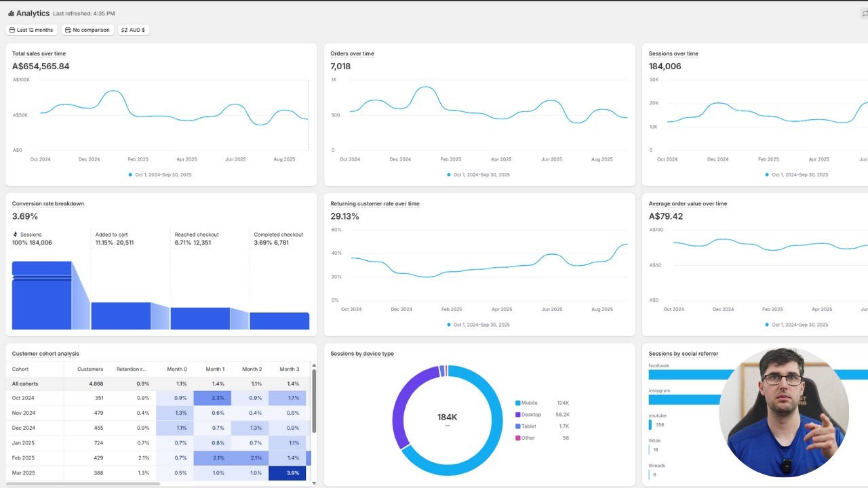The image size is (868, 488).
Task: Click the cohort table scroll-down arrow
Action: (x=314, y=483)
